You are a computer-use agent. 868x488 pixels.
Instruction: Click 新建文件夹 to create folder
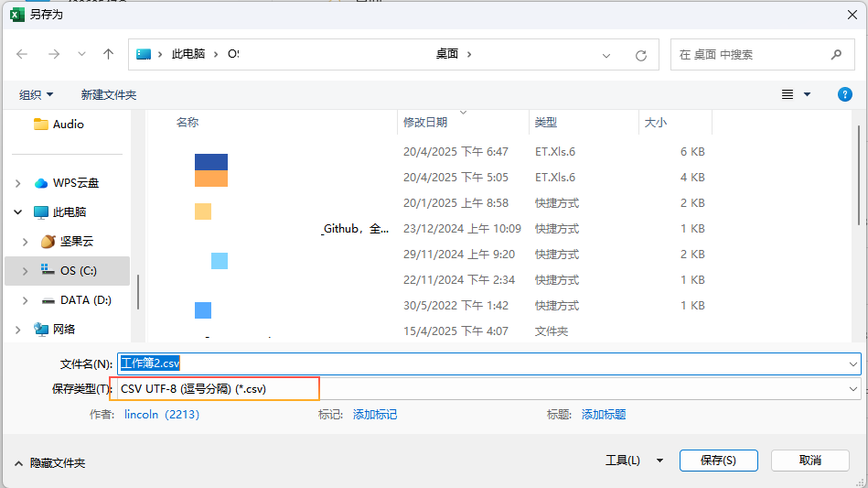[108, 94]
